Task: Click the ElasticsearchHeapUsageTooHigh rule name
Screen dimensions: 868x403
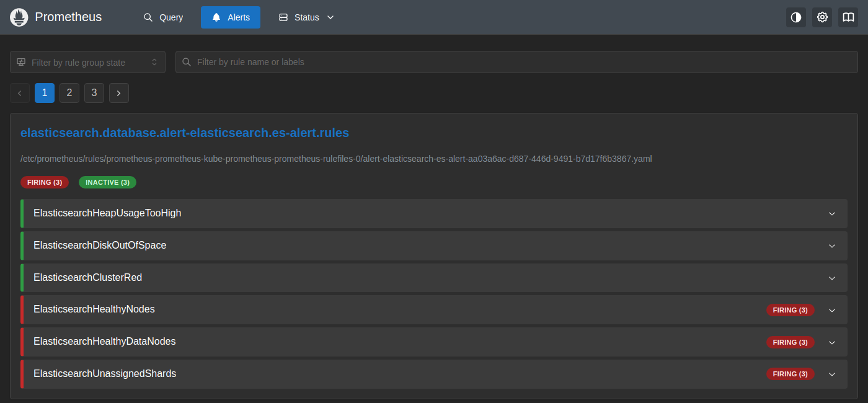Action: [107, 213]
